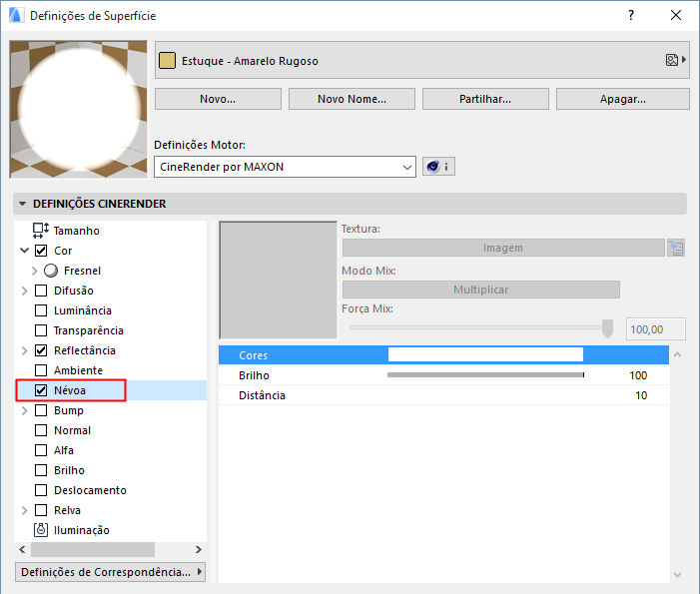
Task: Select the Iluminação tree item
Action: tap(82, 530)
